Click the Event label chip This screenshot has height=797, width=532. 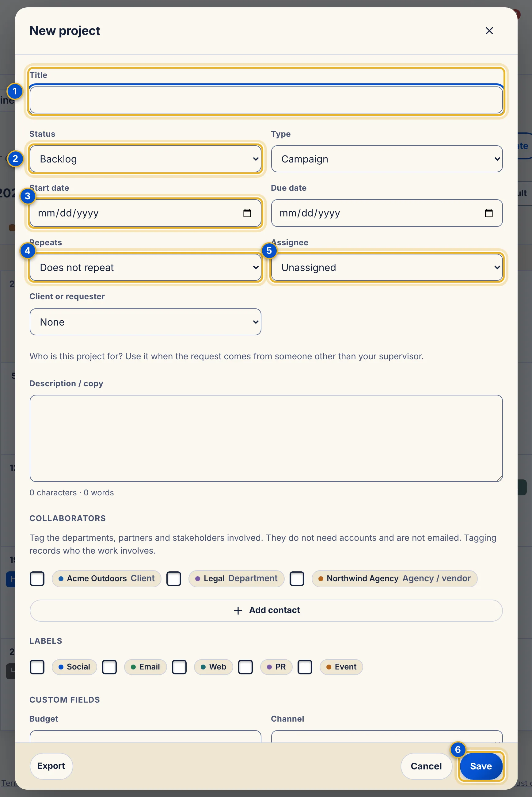tap(341, 667)
